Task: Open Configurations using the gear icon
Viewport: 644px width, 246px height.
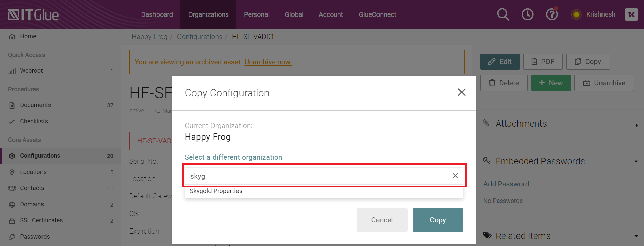Action: (x=12, y=156)
